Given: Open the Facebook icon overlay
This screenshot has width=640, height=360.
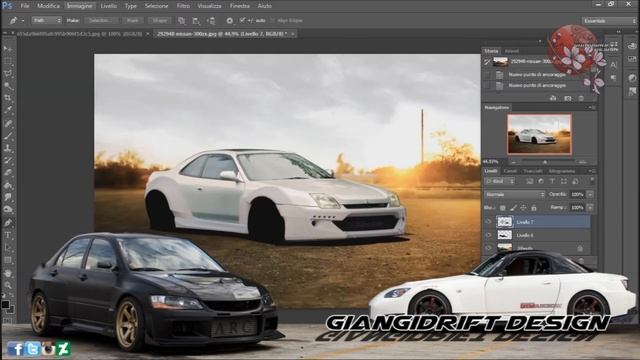Looking at the screenshot, I should 16,349.
